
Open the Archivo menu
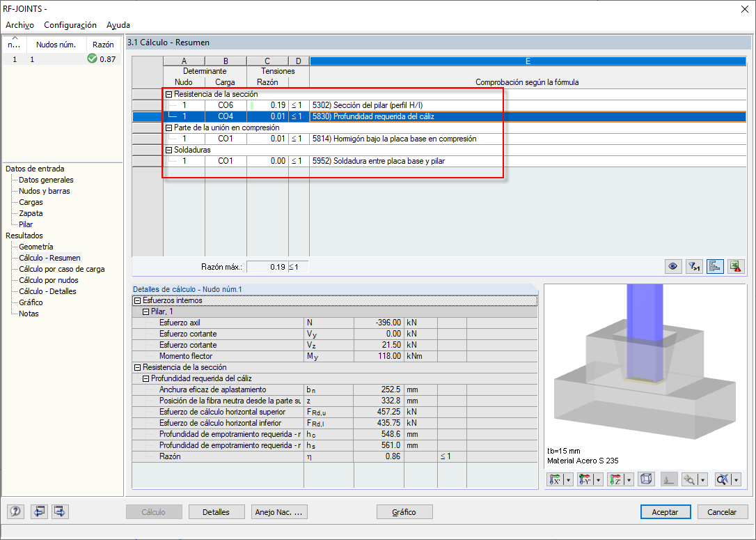point(19,25)
